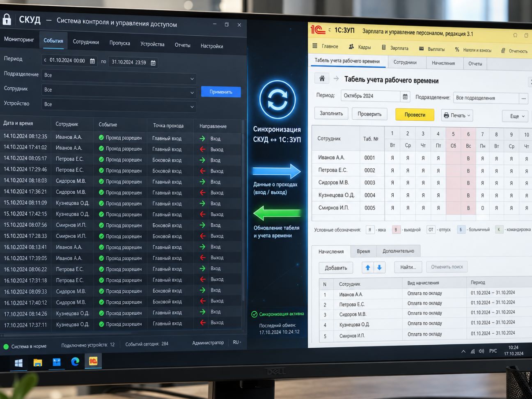Click the Найти... button
The image size is (532, 399).
point(408,267)
